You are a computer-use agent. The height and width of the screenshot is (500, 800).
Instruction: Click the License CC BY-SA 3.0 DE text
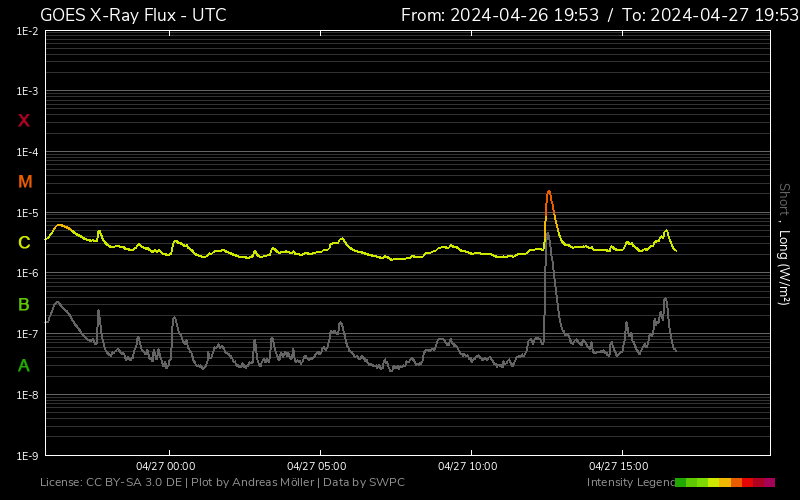pyautogui.click(x=110, y=483)
